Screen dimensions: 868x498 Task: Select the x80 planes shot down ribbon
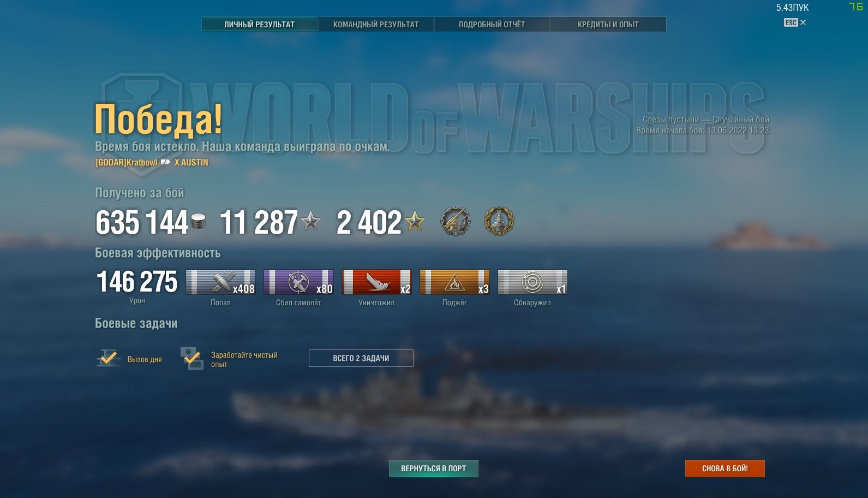point(298,282)
